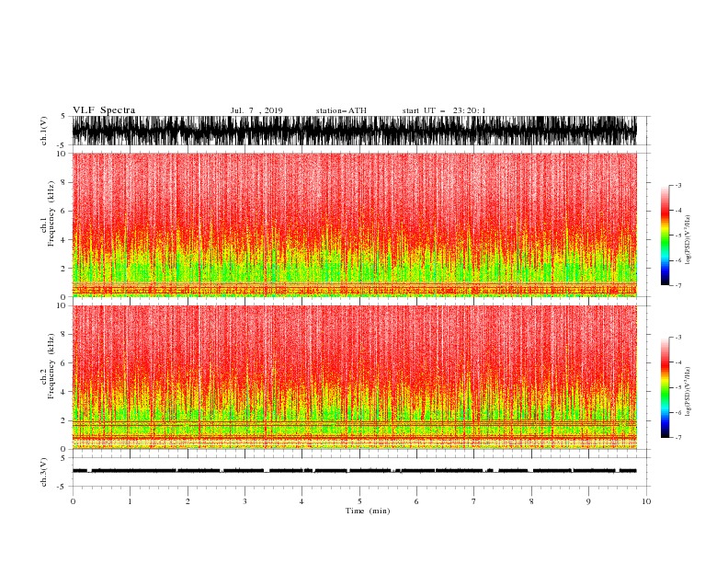This screenshot has height=563, width=728.
Task: Click the time axis tick label "3"
Action: 245,501
